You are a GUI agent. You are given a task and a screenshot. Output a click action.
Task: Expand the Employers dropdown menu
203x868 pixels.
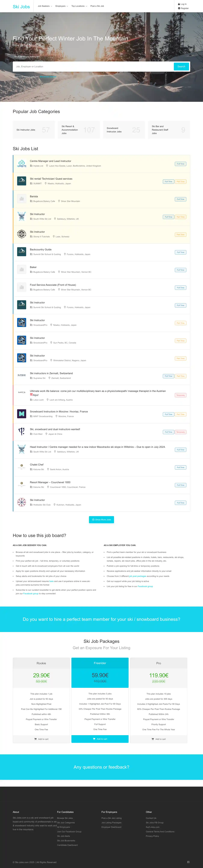(62, 6)
